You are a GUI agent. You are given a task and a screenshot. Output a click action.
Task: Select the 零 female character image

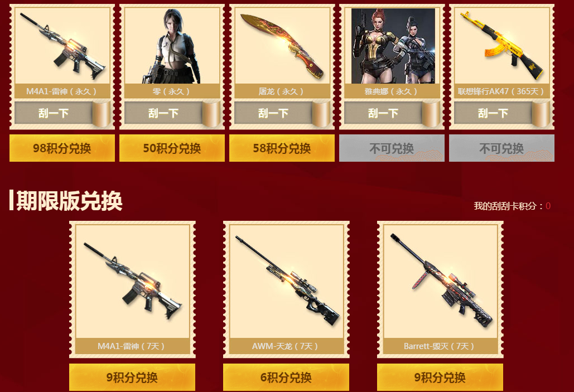click(172, 46)
